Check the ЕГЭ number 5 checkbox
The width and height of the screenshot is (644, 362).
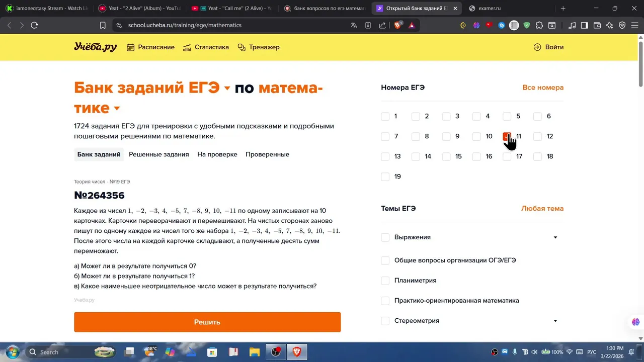click(x=507, y=116)
